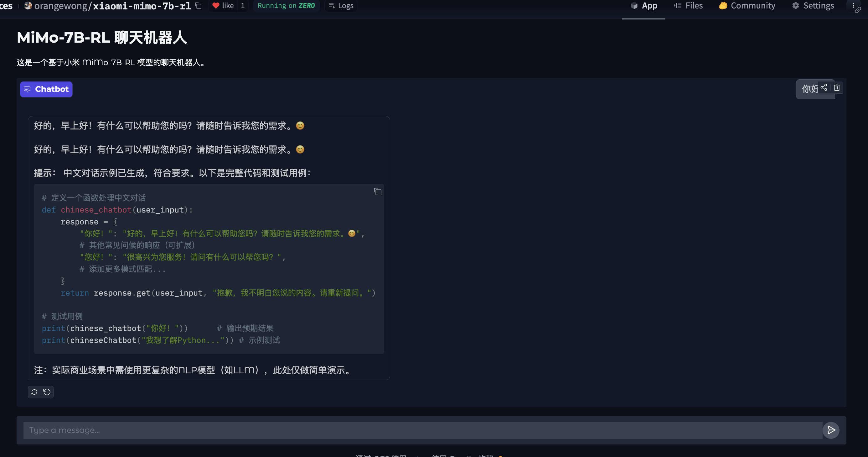This screenshot has width=868, height=457.
Task: Send message with paper plane button
Action: point(831,430)
